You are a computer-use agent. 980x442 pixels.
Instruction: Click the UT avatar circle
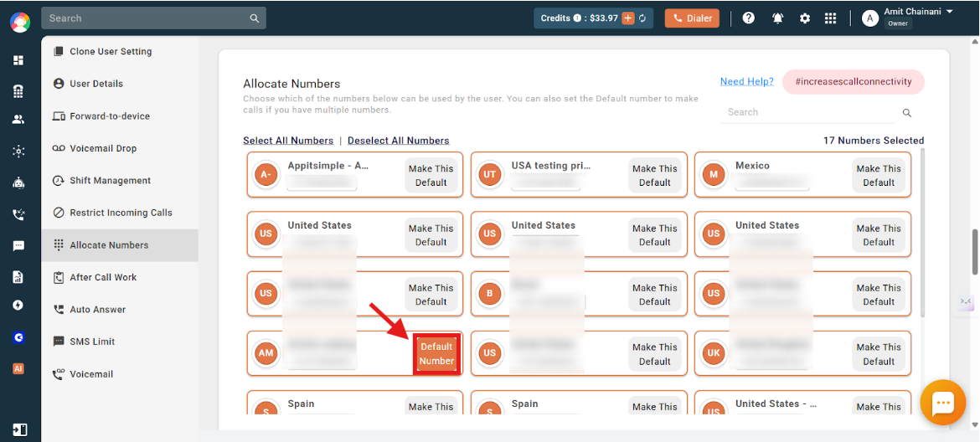tap(489, 174)
